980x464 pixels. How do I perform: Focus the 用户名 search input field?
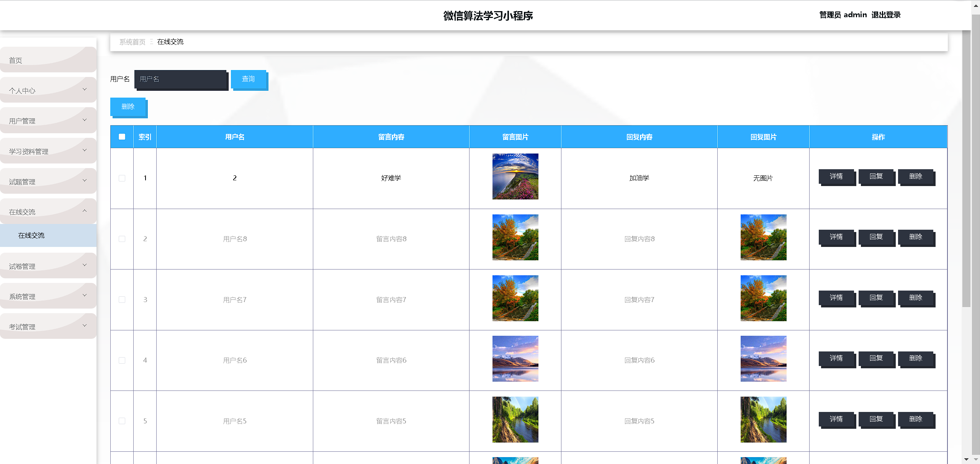pyautogui.click(x=181, y=79)
